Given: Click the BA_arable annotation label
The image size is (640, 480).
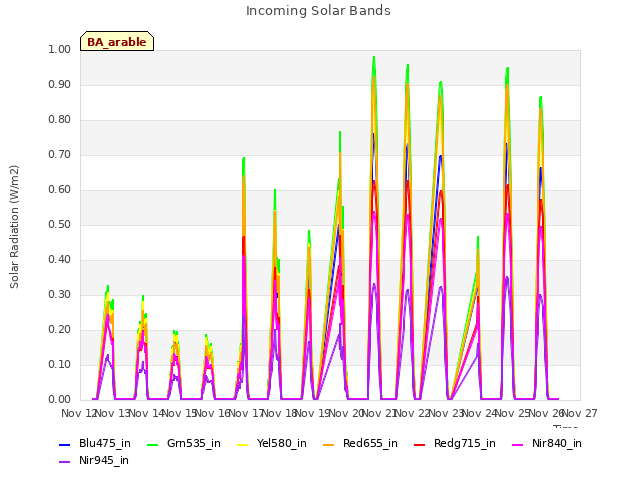Looking at the screenshot, I should pyautogui.click(x=117, y=42).
